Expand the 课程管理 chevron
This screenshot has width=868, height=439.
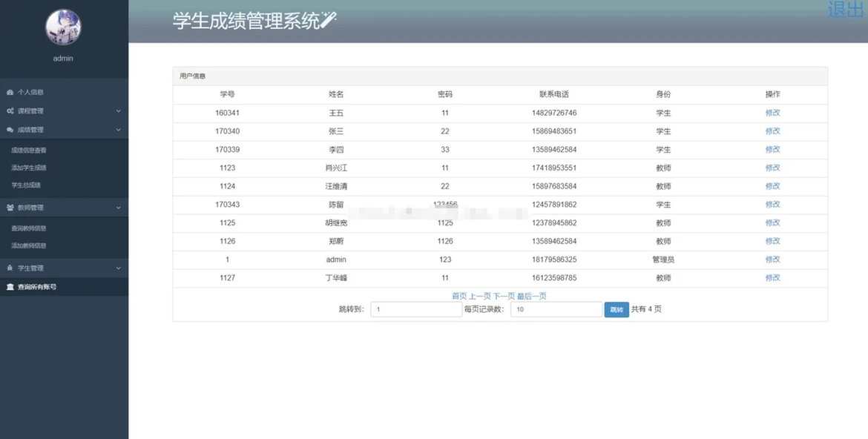(118, 111)
